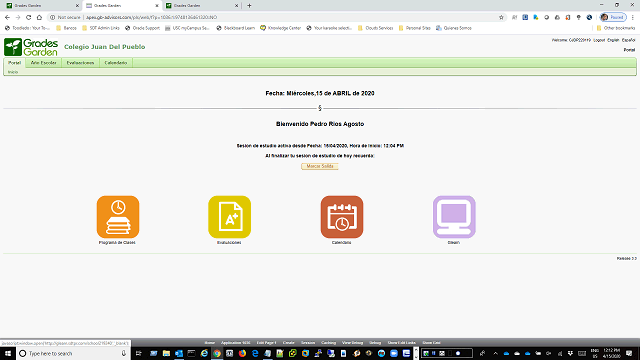Image resolution: width=640 pixels, height=360 pixels.
Task: Open Microsoft Edge from the taskbar
Action: (255, 353)
